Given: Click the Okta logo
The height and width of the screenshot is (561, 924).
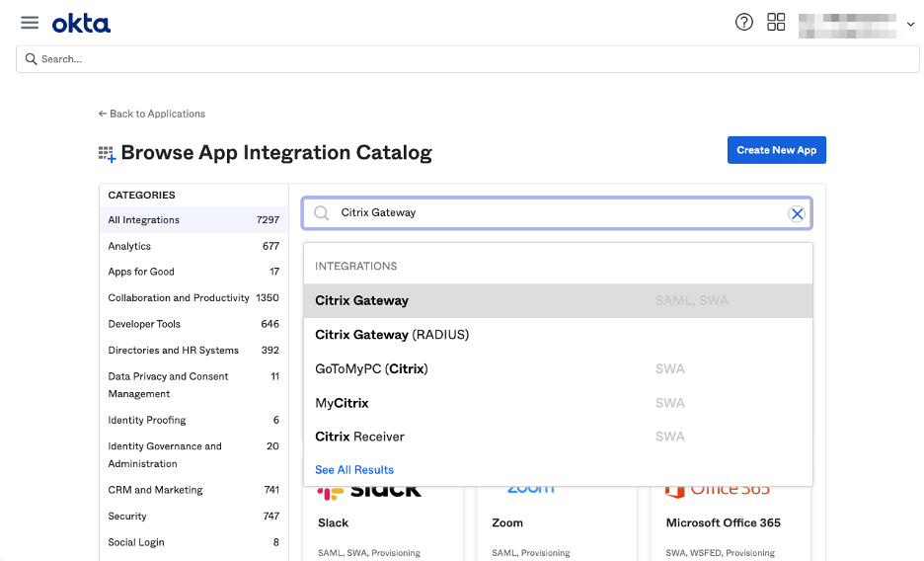Looking at the screenshot, I should pyautogui.click(x=81, y=23).
